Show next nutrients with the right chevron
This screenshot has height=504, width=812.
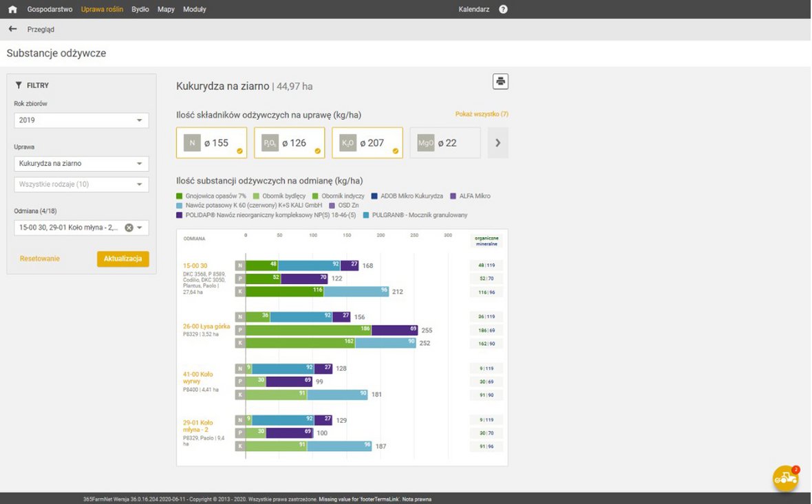[x=498, y=143]
